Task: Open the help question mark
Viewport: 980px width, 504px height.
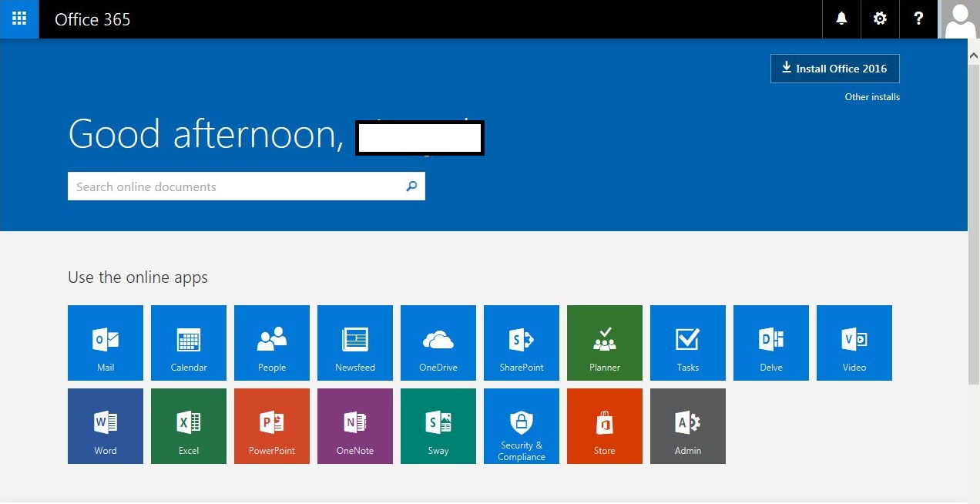Action: (x=918, y=19)
